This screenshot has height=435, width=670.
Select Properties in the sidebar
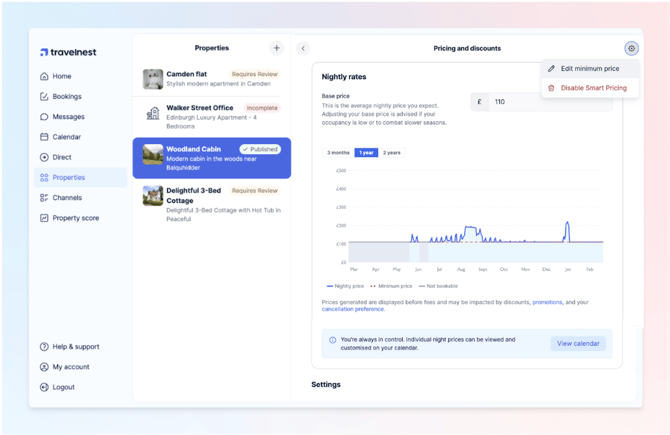(x=80, y=177)
